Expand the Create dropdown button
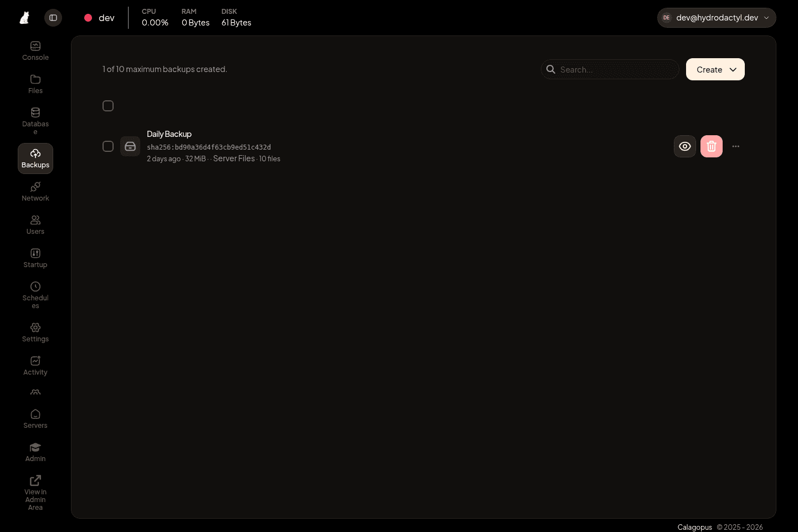This screenshot has height=532, width=798. click(715, 69)
